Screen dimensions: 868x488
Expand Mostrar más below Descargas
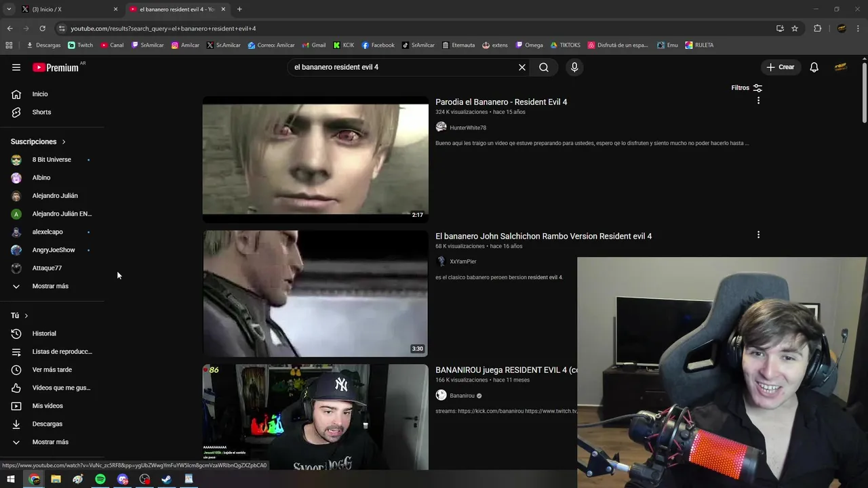(51, 442)
